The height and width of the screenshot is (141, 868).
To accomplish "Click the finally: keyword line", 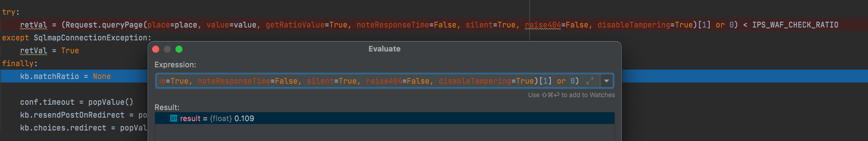I will 20,63.
